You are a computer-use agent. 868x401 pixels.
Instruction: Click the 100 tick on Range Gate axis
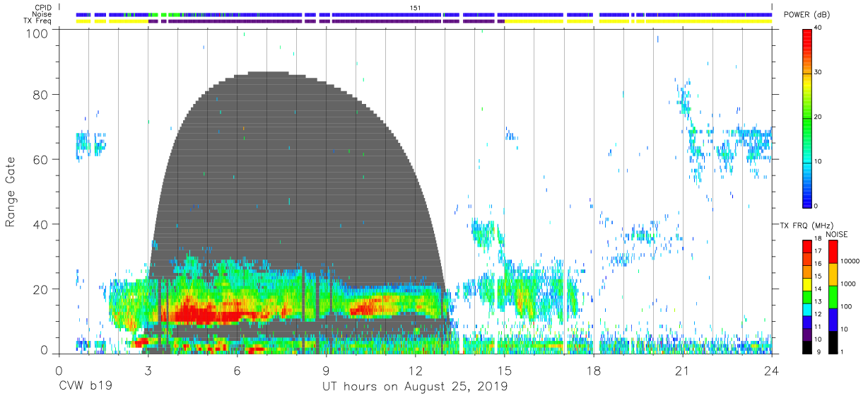39,33
